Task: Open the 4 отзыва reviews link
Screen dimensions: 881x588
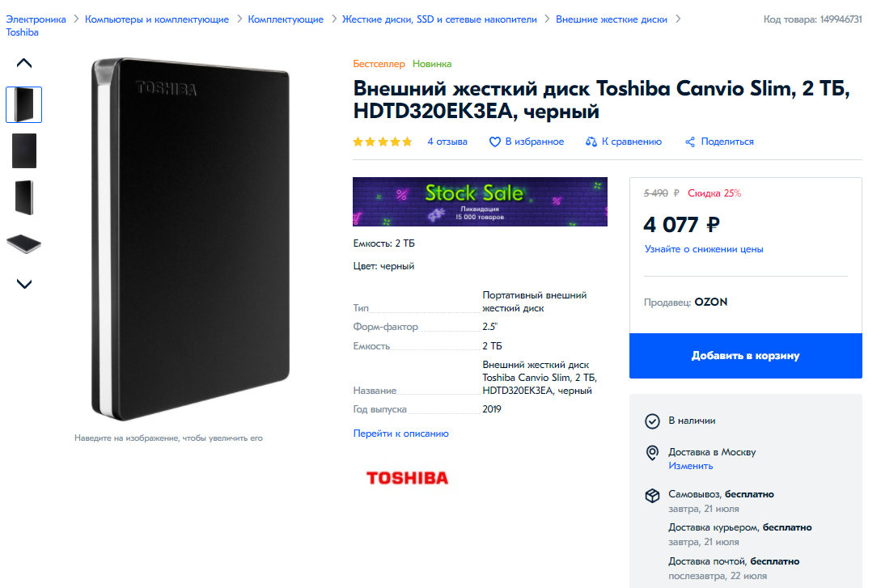Action: [x=447, y=142]
